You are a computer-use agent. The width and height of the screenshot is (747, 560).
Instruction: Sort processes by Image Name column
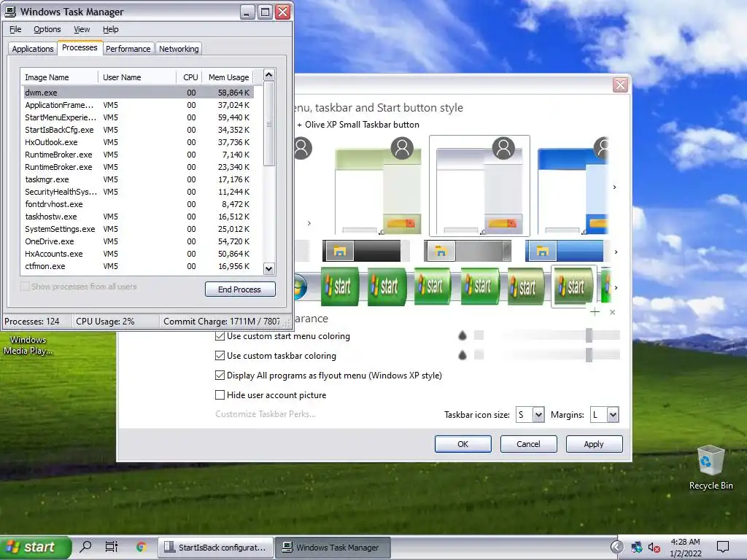click(60, 77)
